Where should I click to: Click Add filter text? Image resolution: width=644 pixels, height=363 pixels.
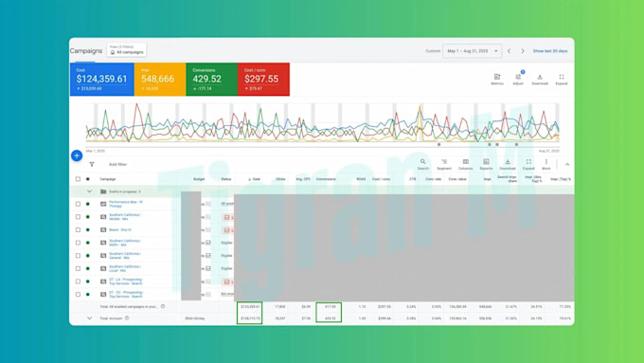point(117,164)
